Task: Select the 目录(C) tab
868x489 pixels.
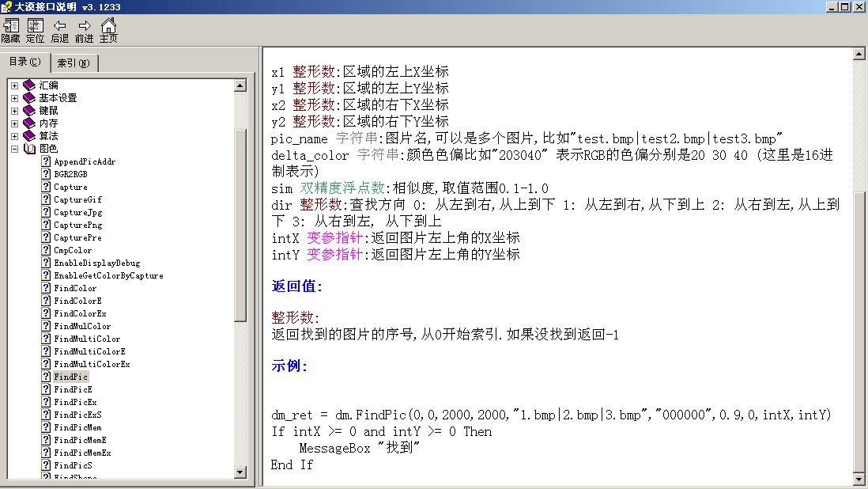Action: (x=25, y=63)
